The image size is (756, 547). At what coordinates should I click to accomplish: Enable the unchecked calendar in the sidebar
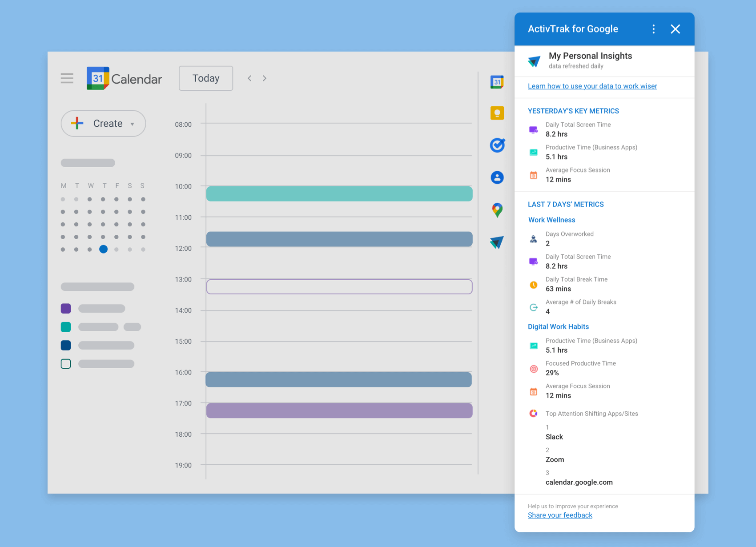click(x=65, y=363)
